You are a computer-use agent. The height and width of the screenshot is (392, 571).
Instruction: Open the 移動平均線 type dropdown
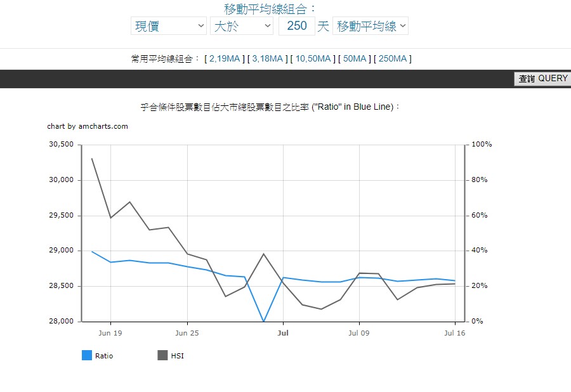pyautogui.click(x=371, y=26)
